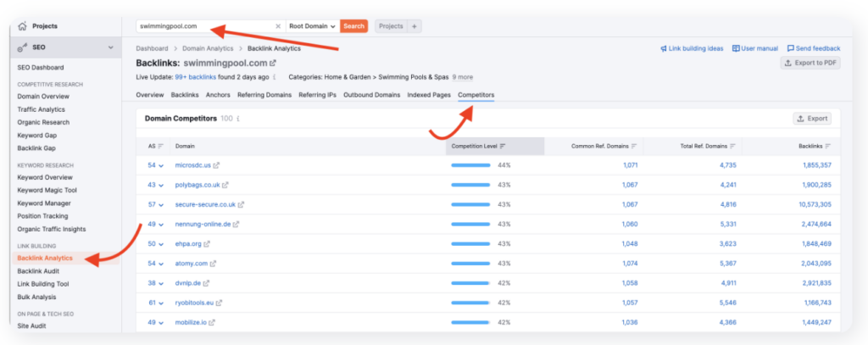Sort by the Common Ref. Domains icon

pos(634,146)
